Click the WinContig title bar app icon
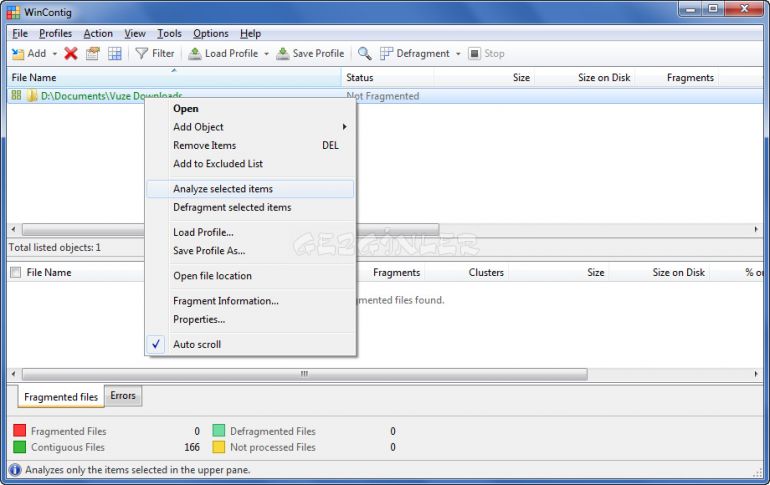This screenshot has height=485, width=770. tap(13, 12)
